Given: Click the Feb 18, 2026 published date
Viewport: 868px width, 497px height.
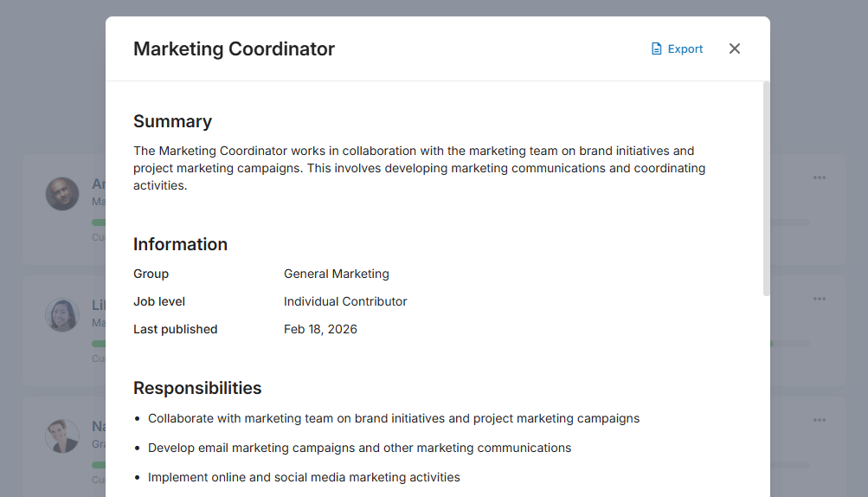Looking at the screenshot, I should (x=320, y=329).
